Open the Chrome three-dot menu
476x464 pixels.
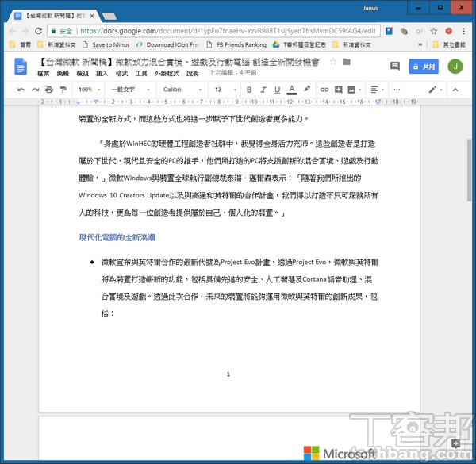[x=463, y=31]
